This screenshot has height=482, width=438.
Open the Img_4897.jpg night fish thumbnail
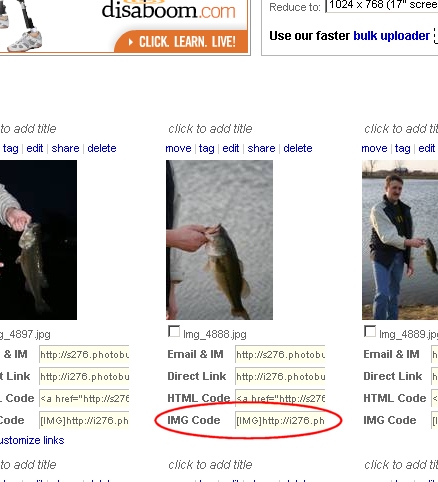[x=38, y=240]
